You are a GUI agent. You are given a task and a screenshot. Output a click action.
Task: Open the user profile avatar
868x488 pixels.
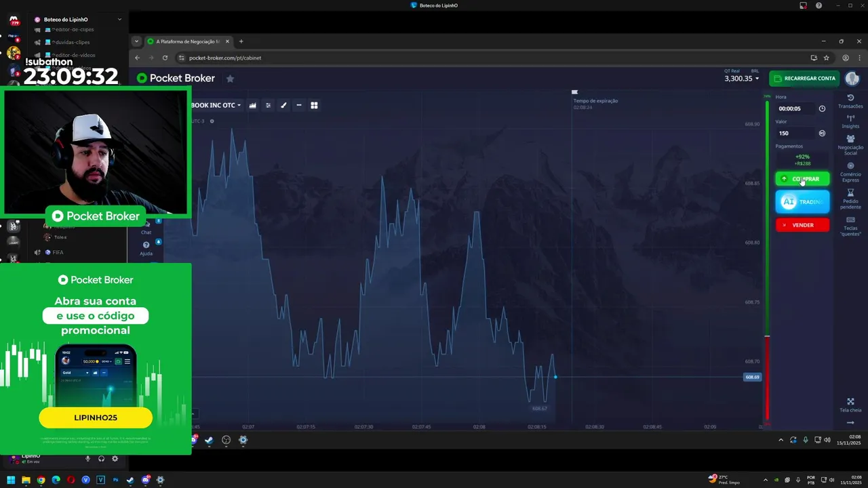click(852, 79)
